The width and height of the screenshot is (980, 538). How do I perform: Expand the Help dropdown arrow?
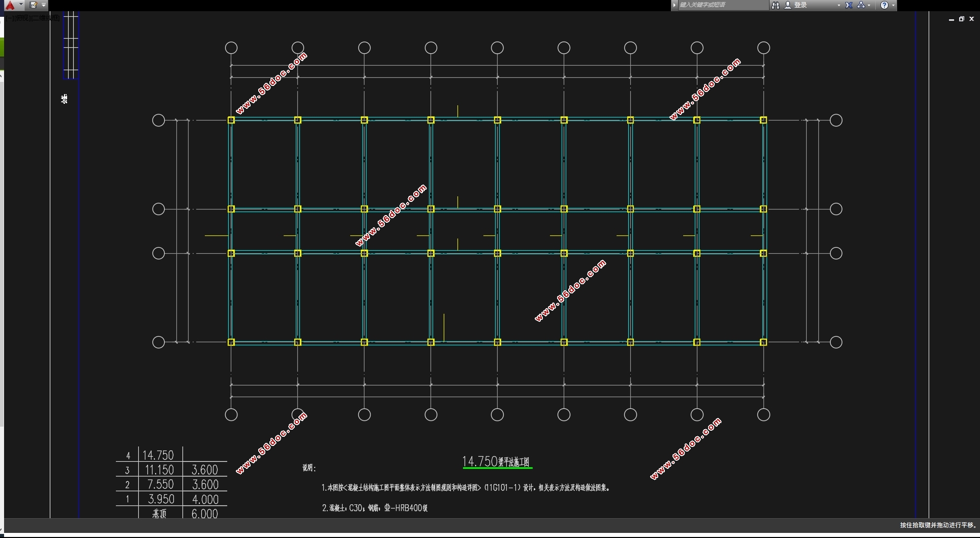(x=893, y=5)
